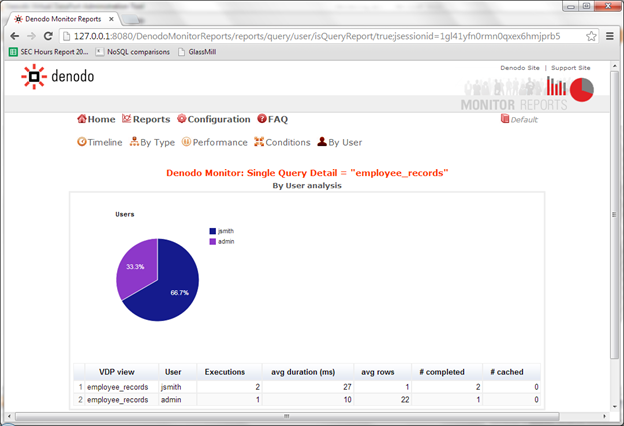
Task: Click the FAQ question mark icon
Action: pyautogui.click(x=262, y=118)
